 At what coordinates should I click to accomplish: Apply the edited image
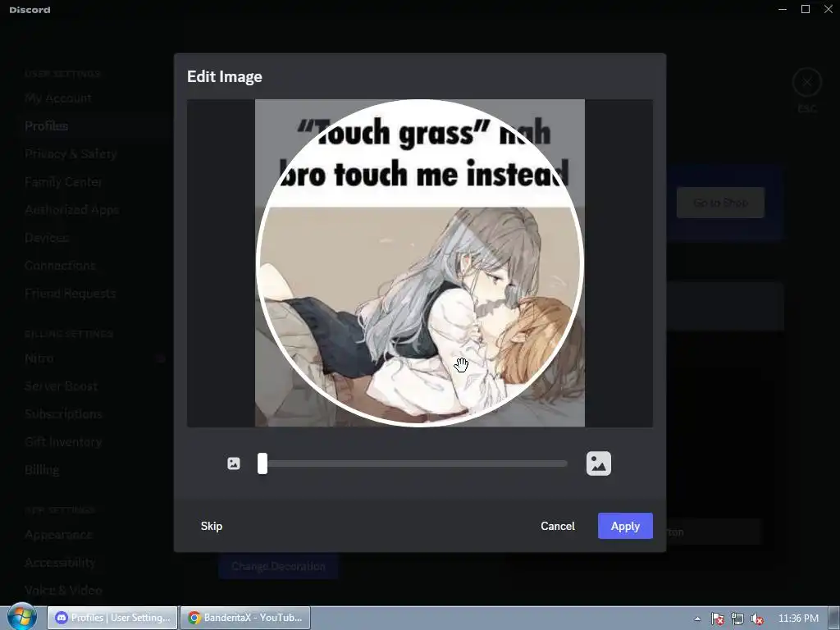(625, 526)
